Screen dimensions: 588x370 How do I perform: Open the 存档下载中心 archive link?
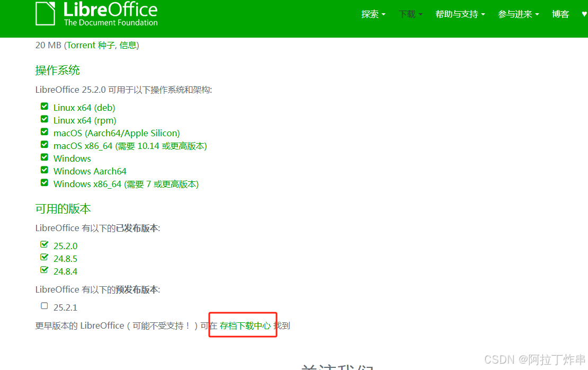(x=245, y=325)
